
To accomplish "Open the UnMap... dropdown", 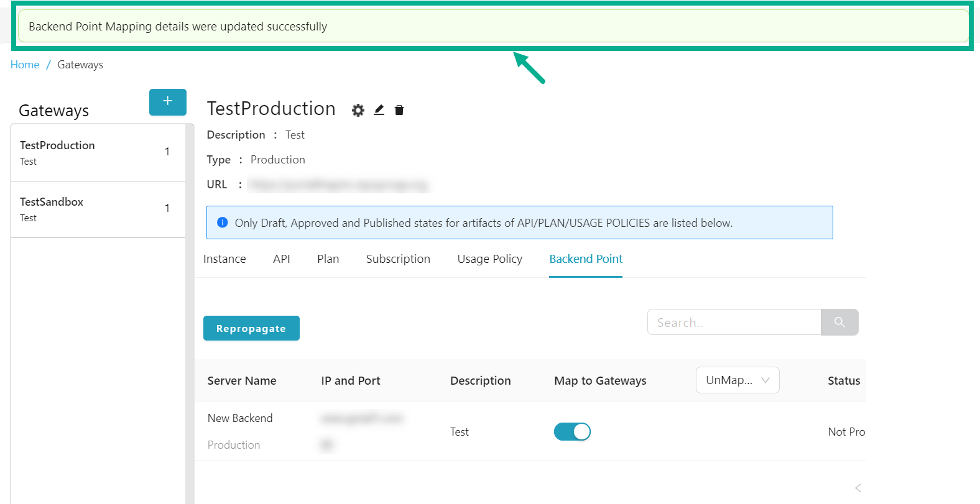I will tap(737, 380).
